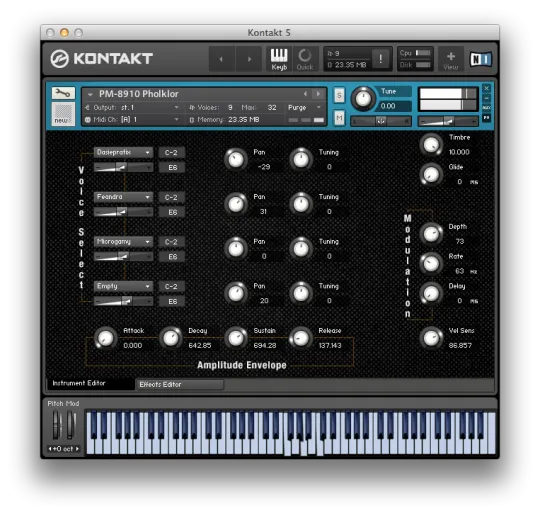Click the instrument new thumbnail icon
Viewport: 540px width, 515px height.
[x=63, y=114]
